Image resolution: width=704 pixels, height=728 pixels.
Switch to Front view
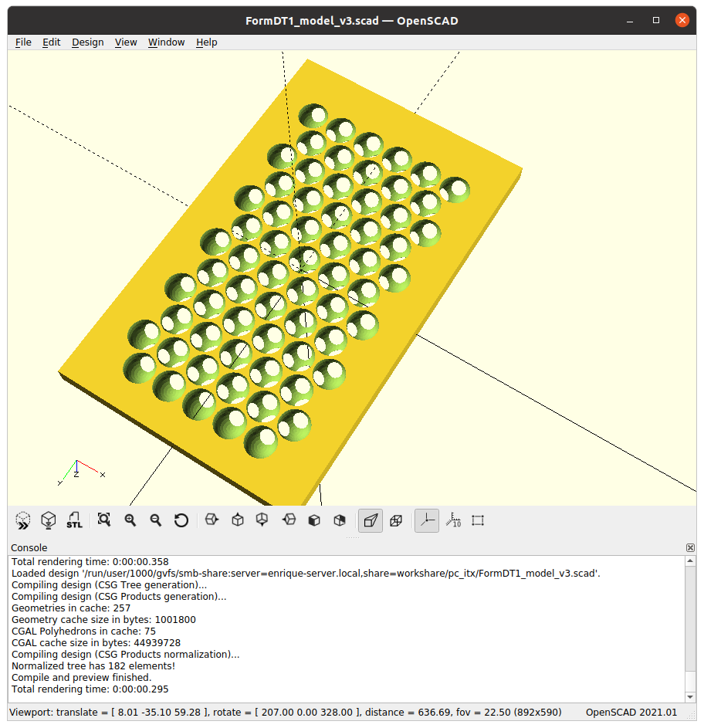pyautogui.click(x=314, y=520)
